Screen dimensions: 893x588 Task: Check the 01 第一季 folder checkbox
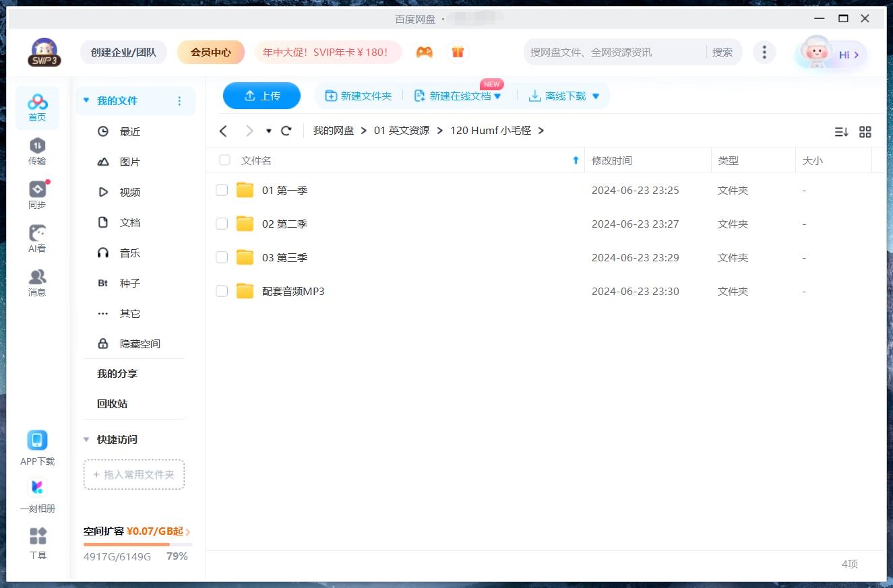pos(222,190)
